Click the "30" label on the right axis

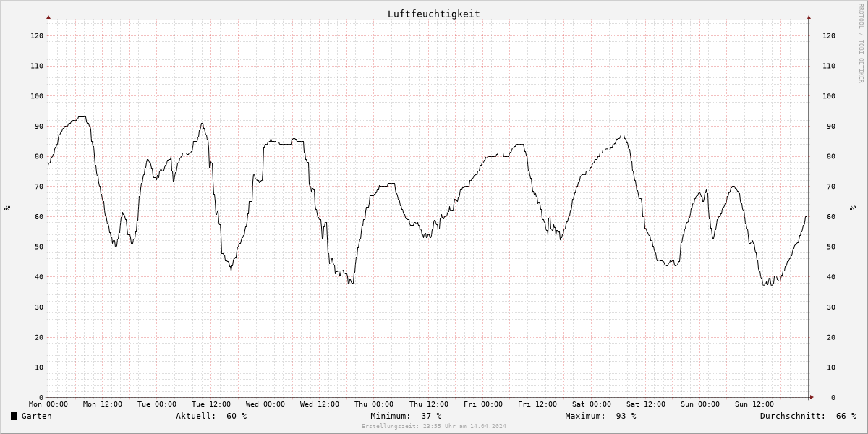click(831, 307)
